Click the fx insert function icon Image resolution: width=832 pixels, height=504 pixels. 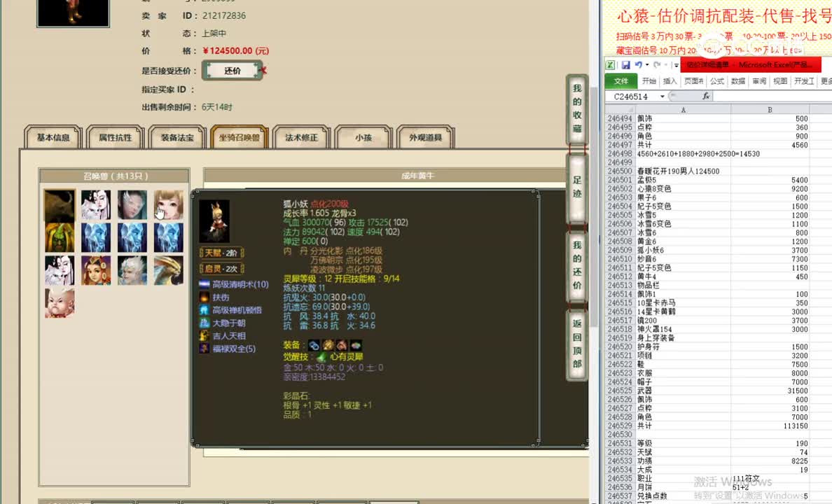pyautogui.click(x=706, y=96)
